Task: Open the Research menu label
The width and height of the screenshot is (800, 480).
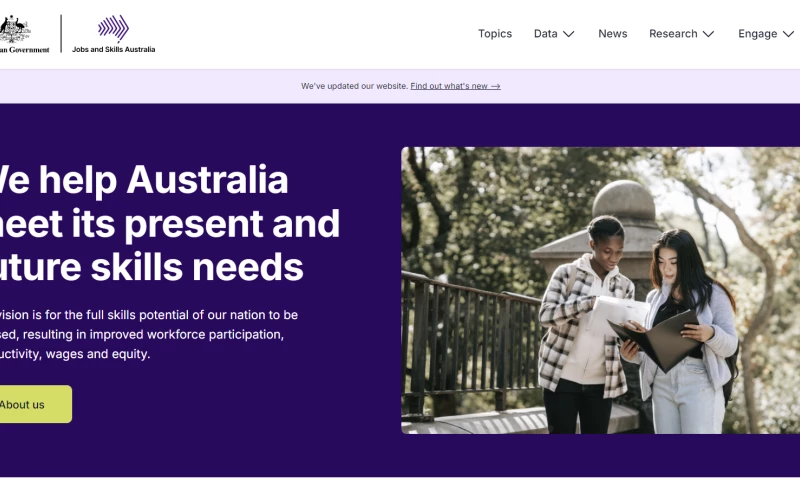Action: [673, 34]
